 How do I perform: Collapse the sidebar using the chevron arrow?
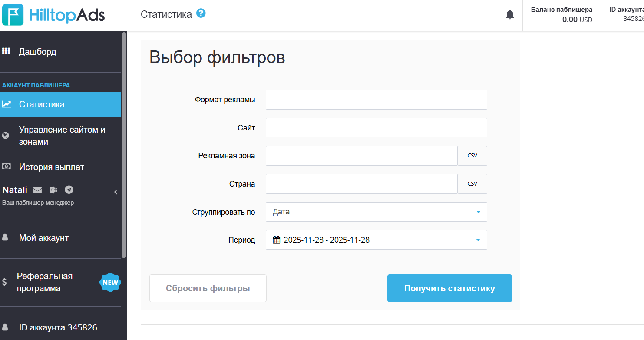[116, 191]
